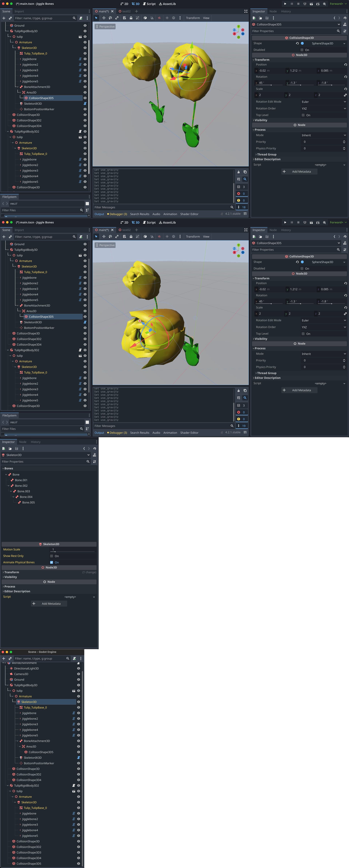Save resource icon in lower editor Inspector
Viewport: 349px width, 868px height.
coord(267,237)
